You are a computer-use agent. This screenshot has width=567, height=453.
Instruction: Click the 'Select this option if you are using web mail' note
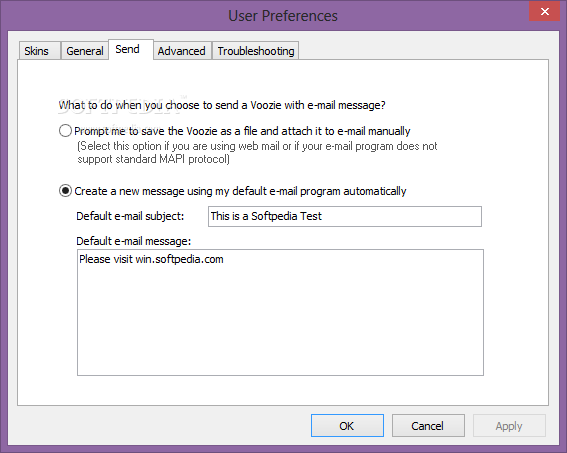pyautogui.click(x=257, y=152)
